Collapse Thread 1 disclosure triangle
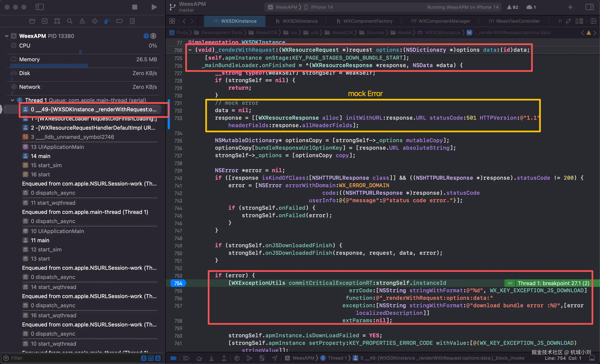This screenshot has height=364, width=600. [x=13, y=100]
